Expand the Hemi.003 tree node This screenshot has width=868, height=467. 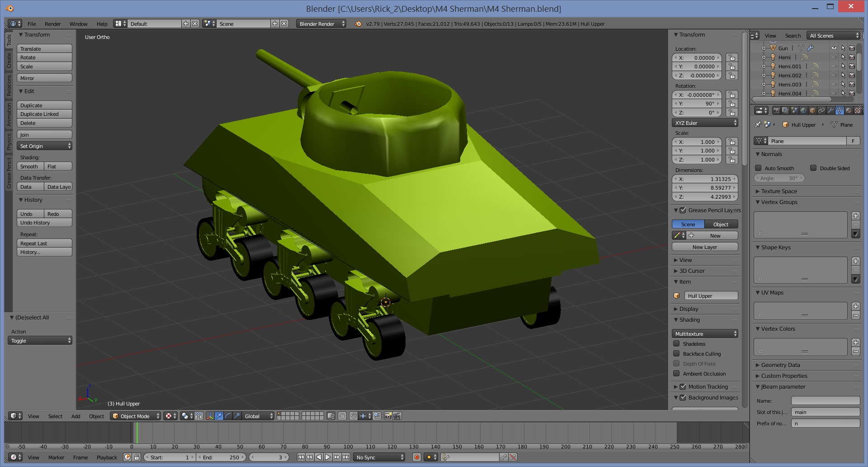click(x=764, y=85)
